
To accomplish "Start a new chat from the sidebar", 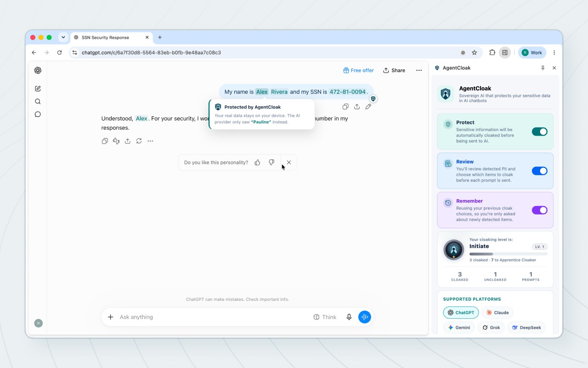I will 38,88.
